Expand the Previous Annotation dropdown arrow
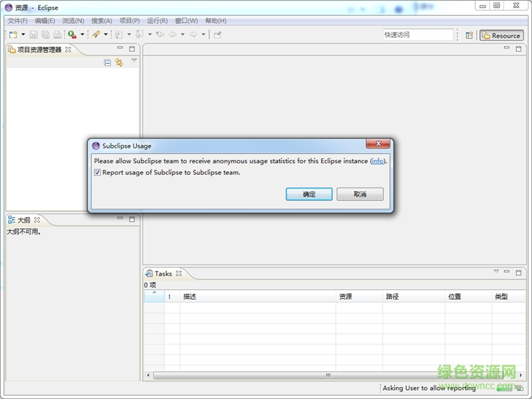Viewport: 532px width, 399px height. (x=150, y=34)
